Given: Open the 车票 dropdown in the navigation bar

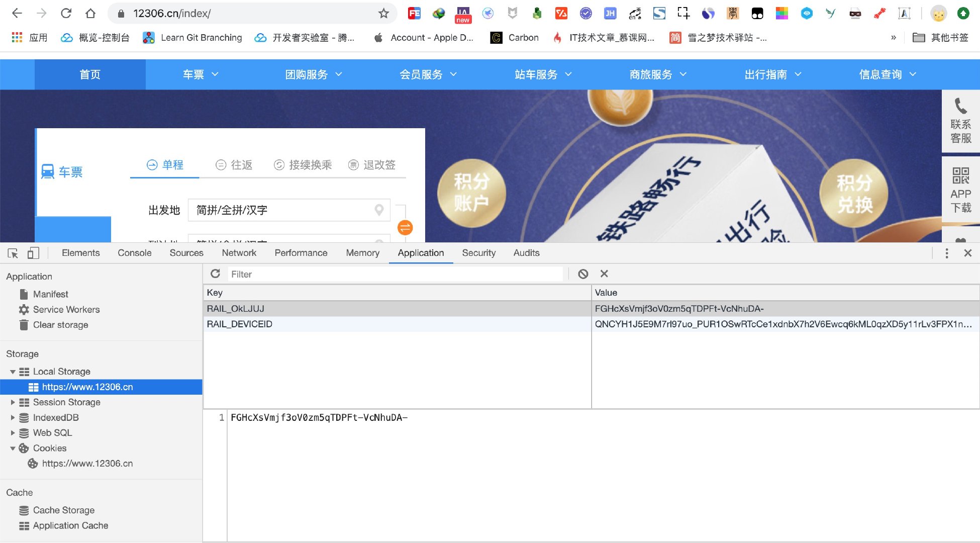Looking at the screenshot, I should click(x=200, y=74).
